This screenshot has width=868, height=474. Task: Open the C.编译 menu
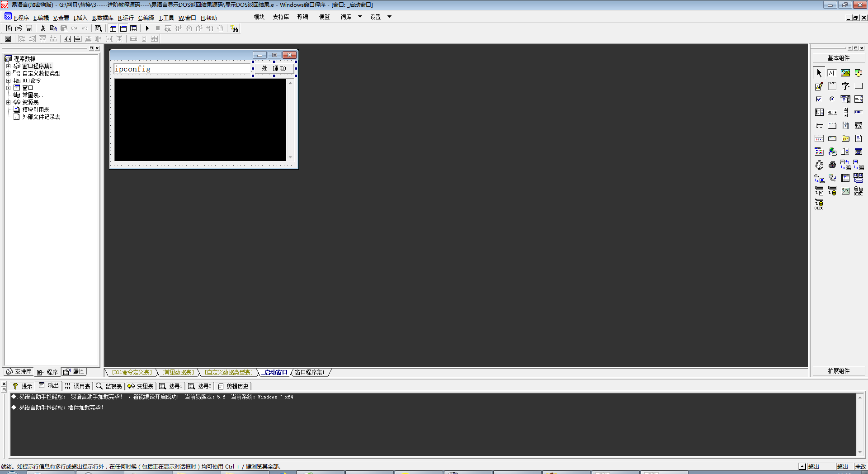(x=146, y=18)
